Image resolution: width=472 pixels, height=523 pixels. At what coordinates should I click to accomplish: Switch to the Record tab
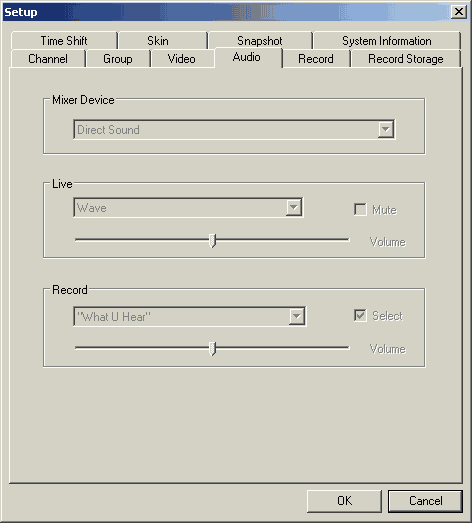point(316,59)
